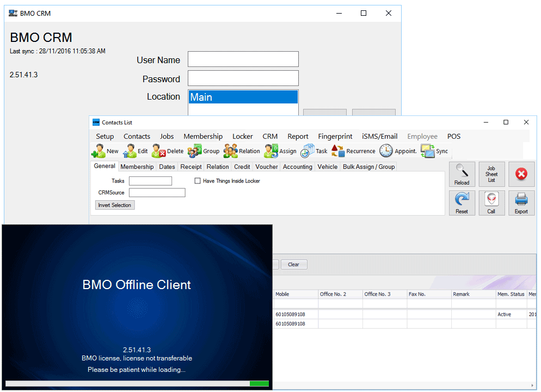Switch to the Relation tab
Image resolution: width=541 pixels, height=392 pixels.
pyautogui.click(x=218, y=167)
